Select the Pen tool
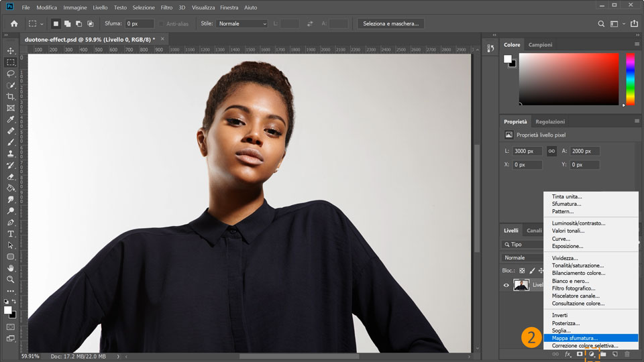 (x=11, y=223)
